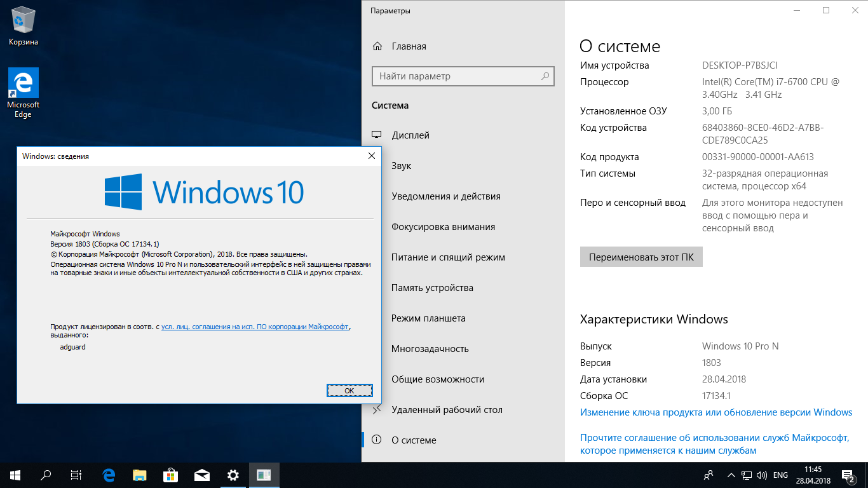The height and width of the screenshot is (488, 868).
Task: Click Переименовать этот ПК button
Action: (641, 257)
